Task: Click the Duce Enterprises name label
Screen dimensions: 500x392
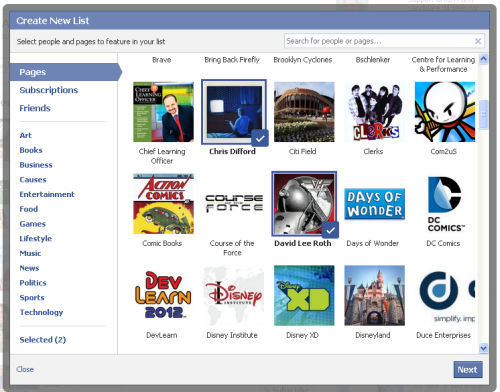Action: pos(443,335)
